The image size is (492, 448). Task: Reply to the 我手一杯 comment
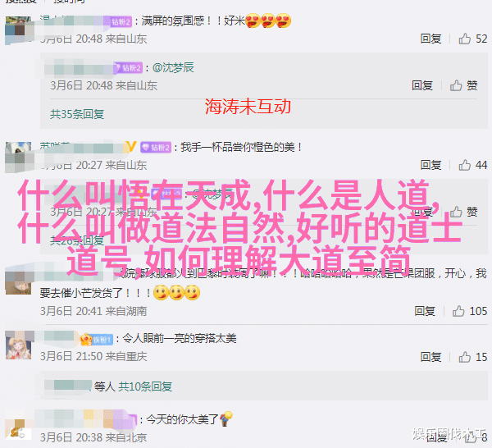(x=430, y=165)
